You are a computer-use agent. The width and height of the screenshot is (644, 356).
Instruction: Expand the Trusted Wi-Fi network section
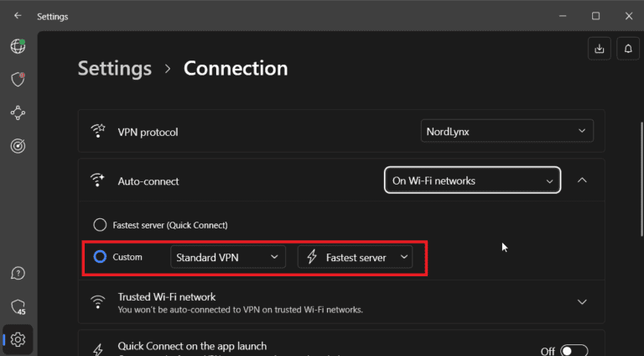click(583, 302)
